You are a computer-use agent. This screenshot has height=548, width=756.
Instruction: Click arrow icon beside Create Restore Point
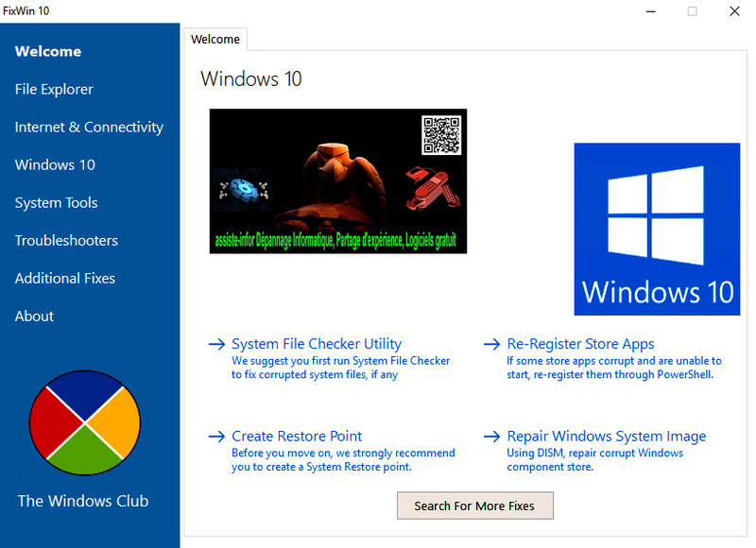[217, 437]
